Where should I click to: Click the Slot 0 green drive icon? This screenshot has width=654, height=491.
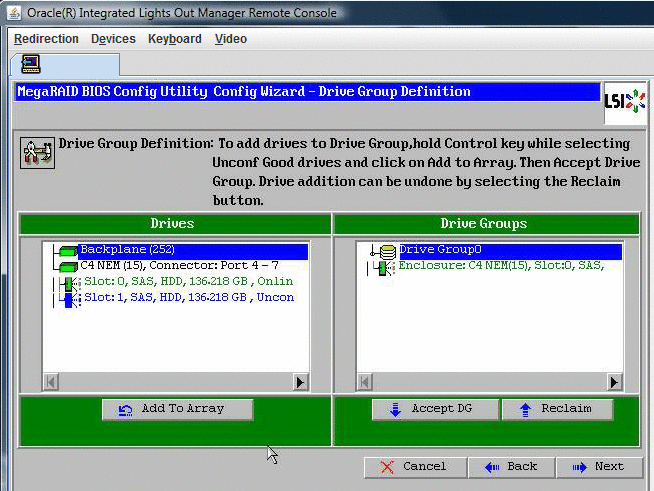coord(70,285)
